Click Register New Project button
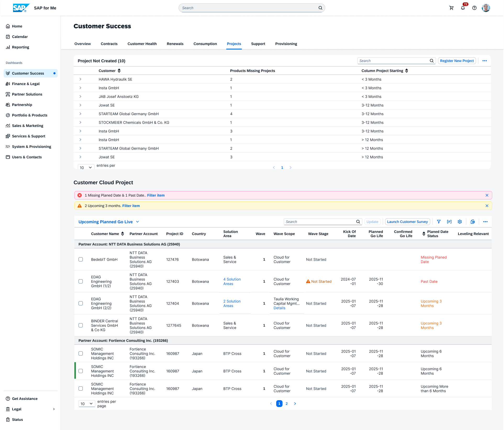The image size is (504, 430). (457, 61)
